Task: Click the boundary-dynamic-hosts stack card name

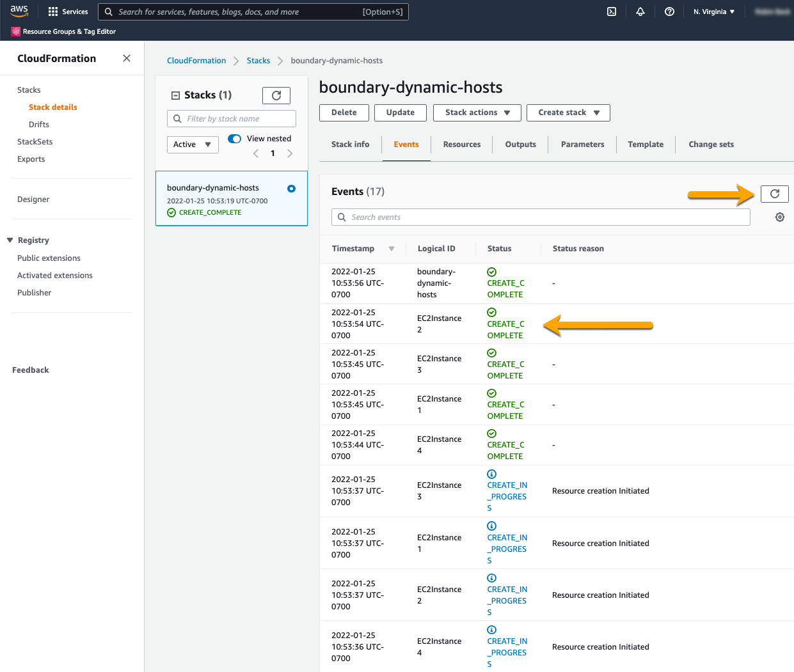Action: point(213,188)
